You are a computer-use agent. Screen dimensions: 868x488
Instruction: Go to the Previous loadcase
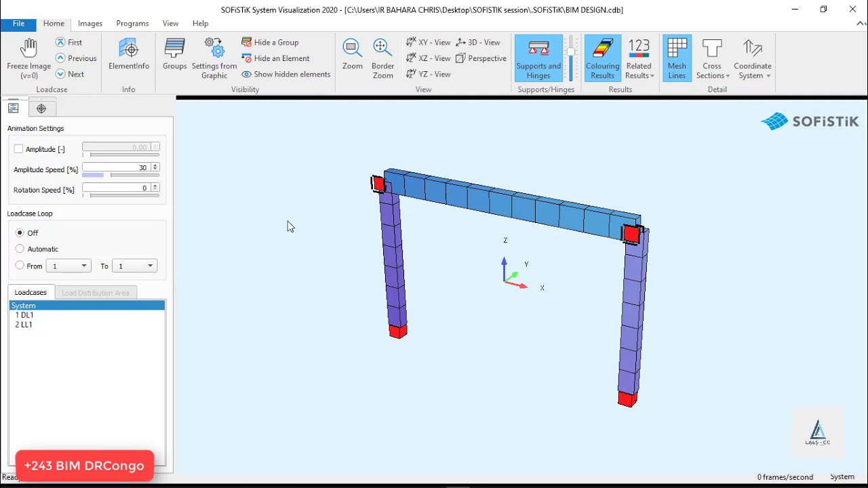[76, 58]
